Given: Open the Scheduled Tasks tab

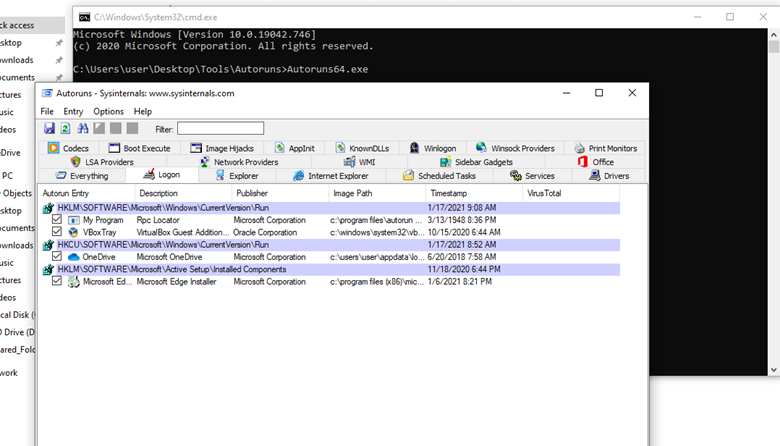Looking at the screenshot, I should (440, 176).
